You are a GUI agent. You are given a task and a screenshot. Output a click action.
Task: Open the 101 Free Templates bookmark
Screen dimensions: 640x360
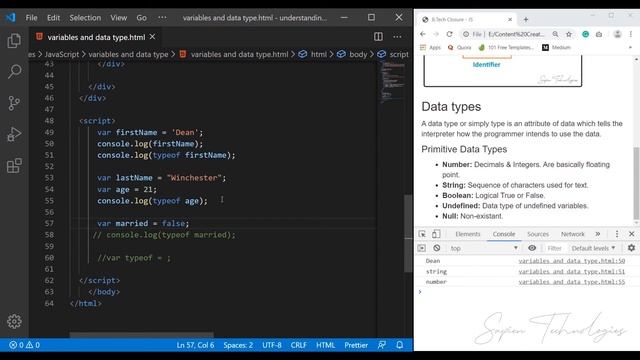506,47
